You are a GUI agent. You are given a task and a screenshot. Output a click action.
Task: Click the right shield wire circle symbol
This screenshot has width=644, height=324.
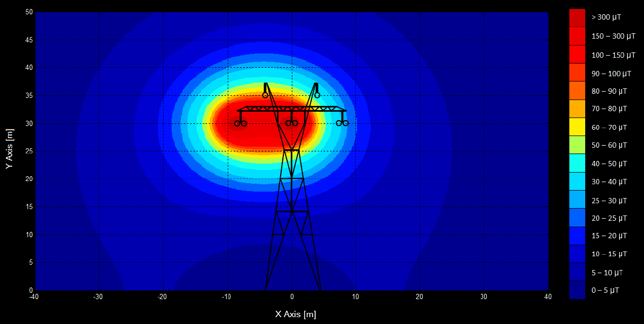click(x=316, y=94)
